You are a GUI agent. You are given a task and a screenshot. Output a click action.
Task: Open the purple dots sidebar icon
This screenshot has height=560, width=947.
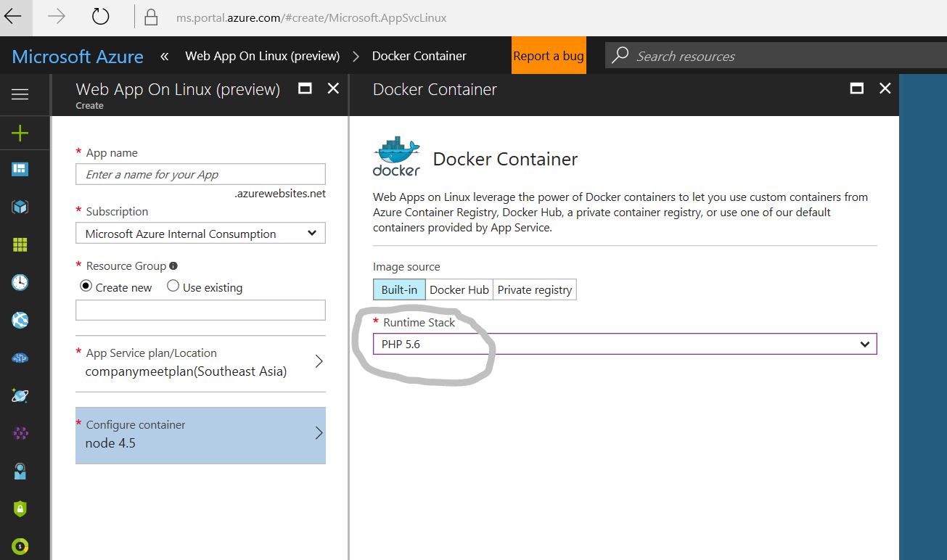click(20, 433)
